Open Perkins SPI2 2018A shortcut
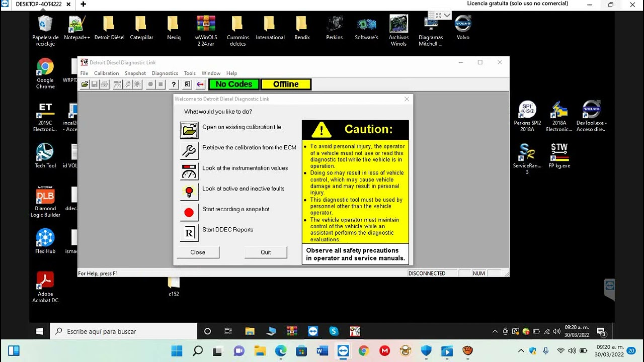 pos(527,116)
